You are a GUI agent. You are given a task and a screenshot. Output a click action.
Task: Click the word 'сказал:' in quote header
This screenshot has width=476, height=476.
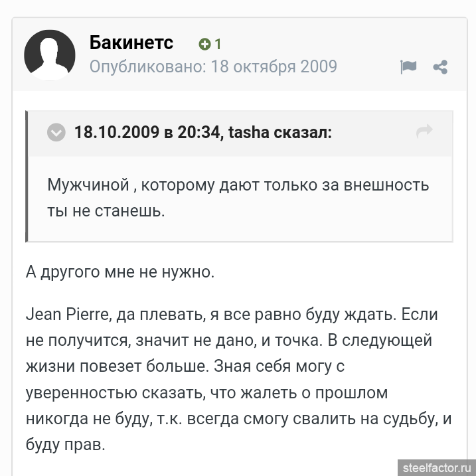[303, 132]
